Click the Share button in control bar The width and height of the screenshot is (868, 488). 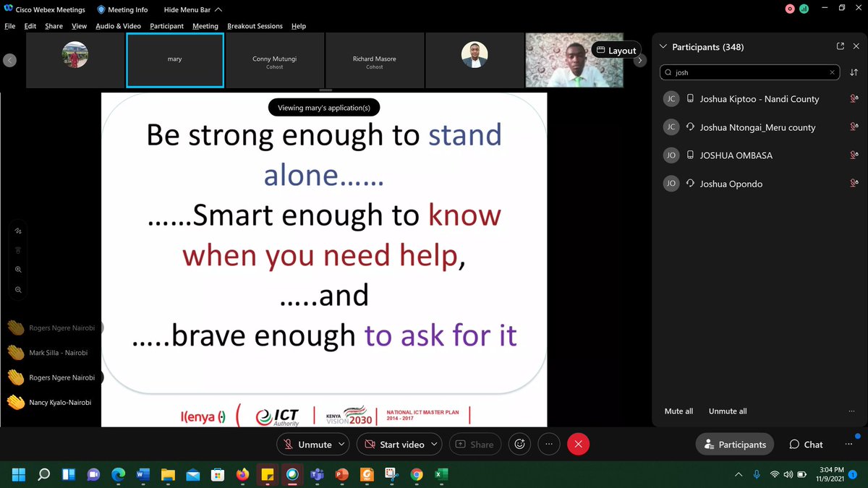click(x=475, y=444)
